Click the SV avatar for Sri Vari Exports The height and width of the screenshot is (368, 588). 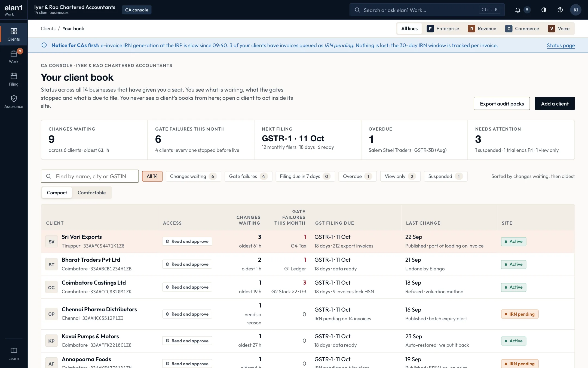tap(51, 242)
